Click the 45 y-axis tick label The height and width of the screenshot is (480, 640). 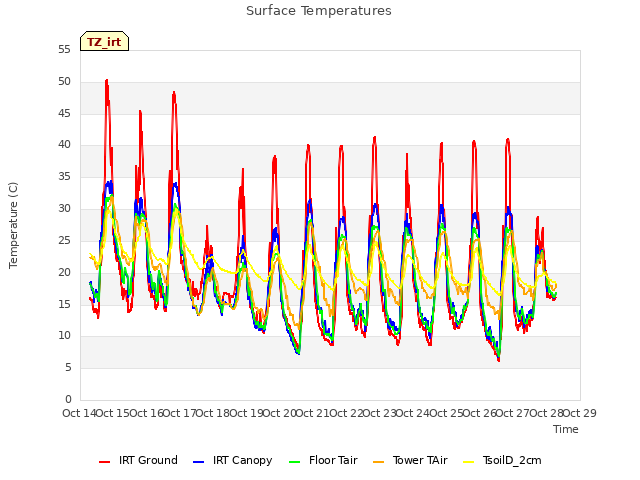(x=64, y=113)
